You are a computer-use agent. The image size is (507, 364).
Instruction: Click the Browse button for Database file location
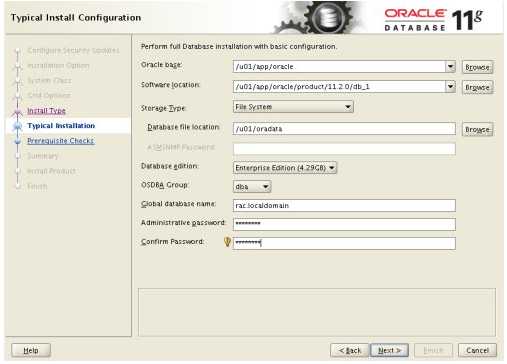click(x=477, y=129)
